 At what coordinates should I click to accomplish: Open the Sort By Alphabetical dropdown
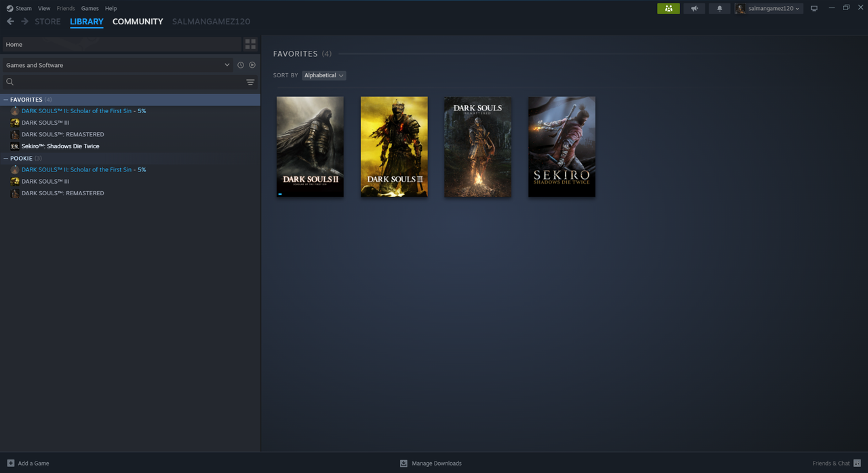coord(324,75)
